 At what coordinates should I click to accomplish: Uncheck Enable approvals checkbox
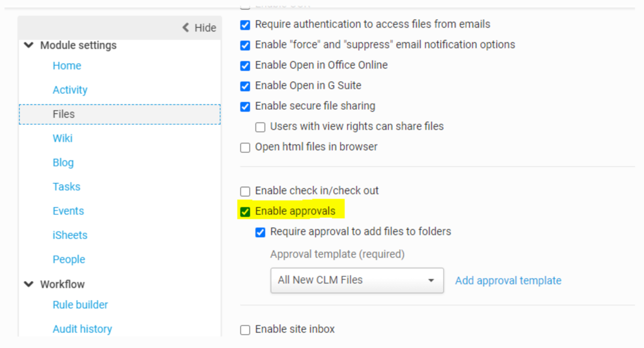click(x=245, y=211)
